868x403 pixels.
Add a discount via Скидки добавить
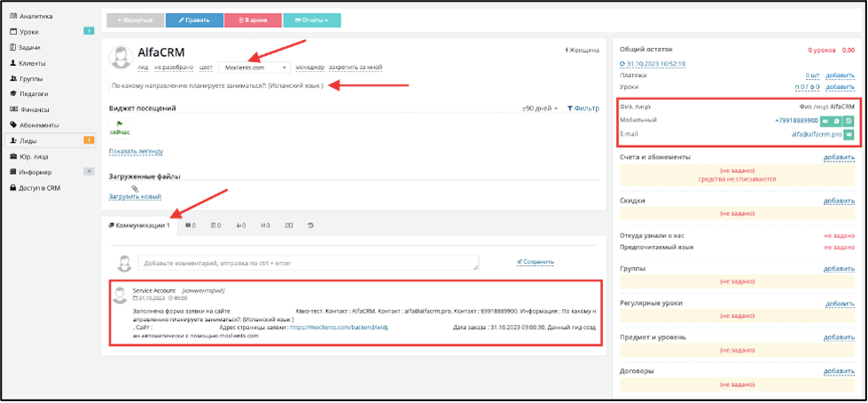point(840,201)
